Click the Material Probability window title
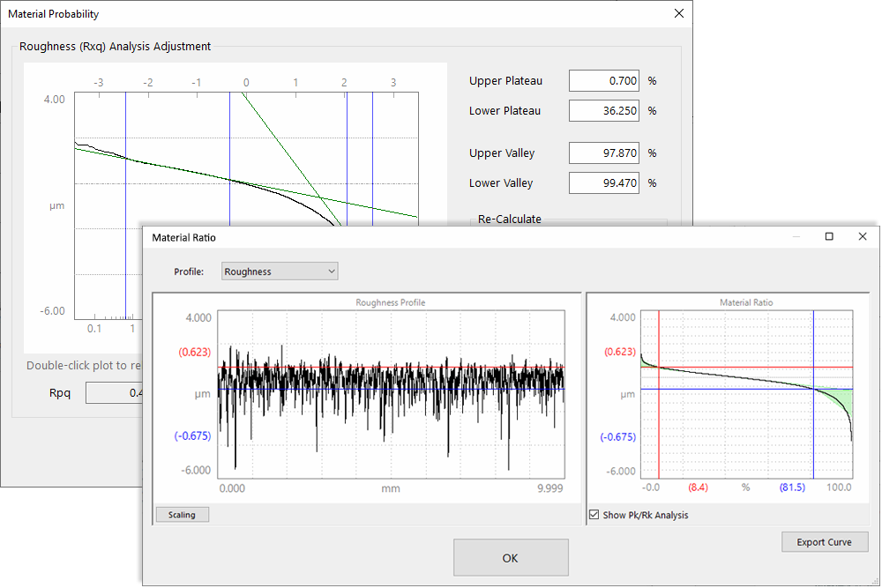This screenshot has height=588, width=882. click(54, 14)
